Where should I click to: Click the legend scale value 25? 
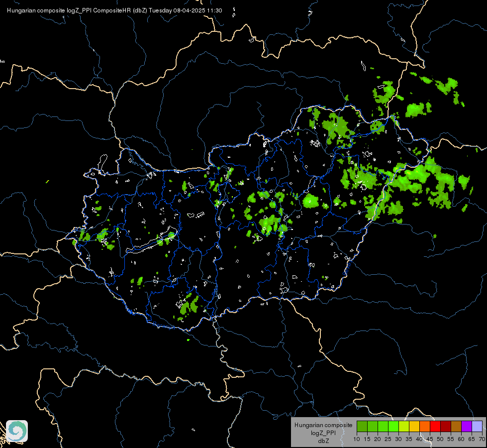388,440
